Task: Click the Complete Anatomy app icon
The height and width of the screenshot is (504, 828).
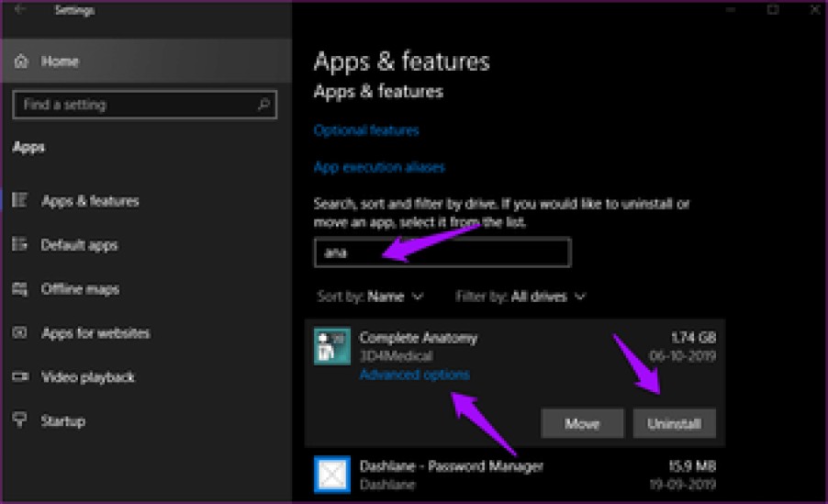Action: pyautogui.click(x=332, y=346)
